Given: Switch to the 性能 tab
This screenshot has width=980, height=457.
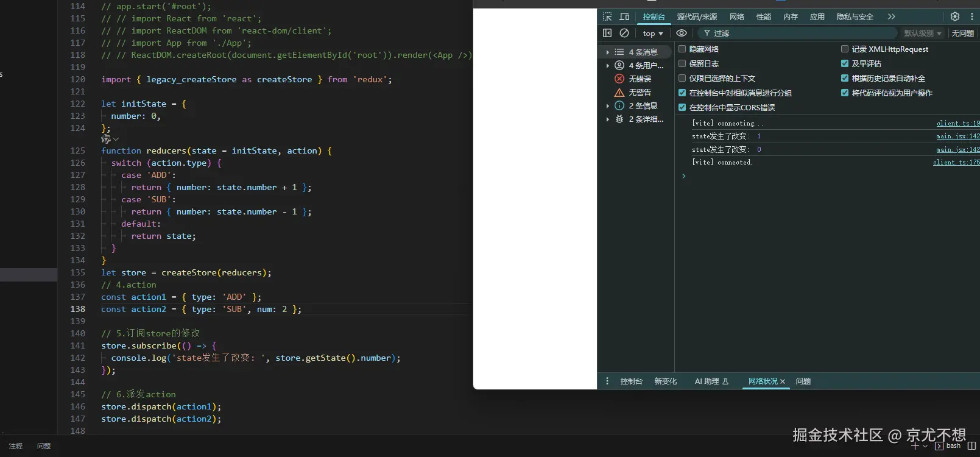Looking at the screenshot, I should pyautogui.click(x=764, y=17).
